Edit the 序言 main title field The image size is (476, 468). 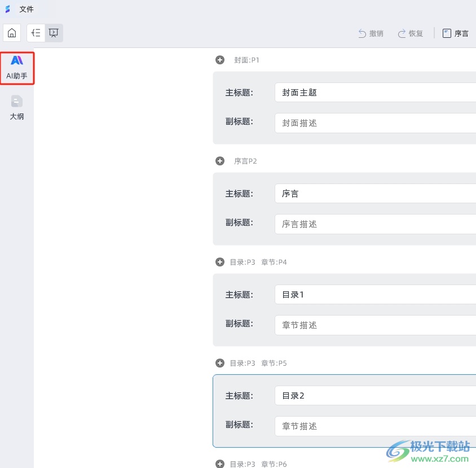[x=375, y=193]
